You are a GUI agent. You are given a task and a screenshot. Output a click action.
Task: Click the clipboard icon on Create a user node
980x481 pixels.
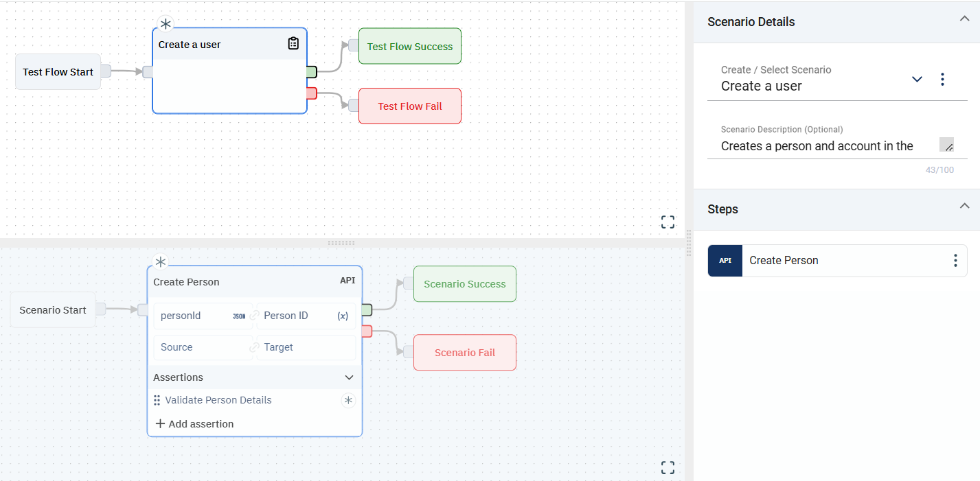pos(293,44)
